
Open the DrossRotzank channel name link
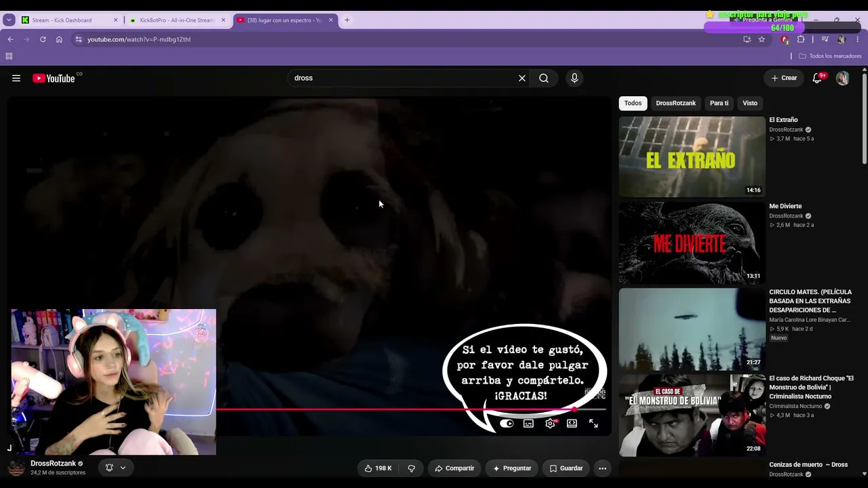coord(53,464)
